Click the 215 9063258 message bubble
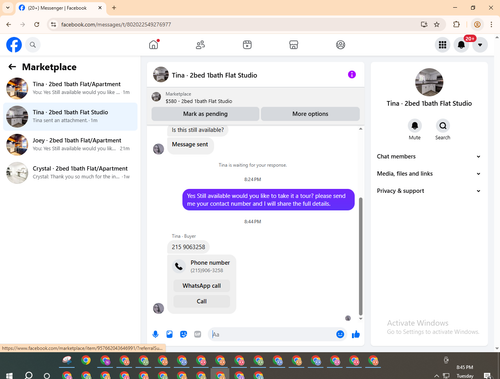 (188, 247)
